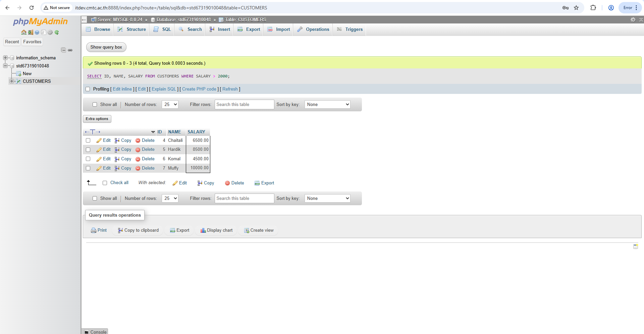This screenshot has width=644, height=334.
Task: Click the Show query box button
Action: click(106, 47)
